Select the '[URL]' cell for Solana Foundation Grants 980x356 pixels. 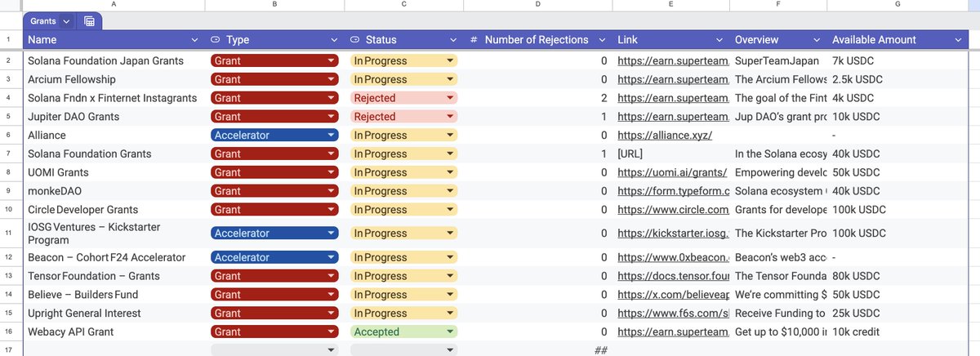click(671, 154)
